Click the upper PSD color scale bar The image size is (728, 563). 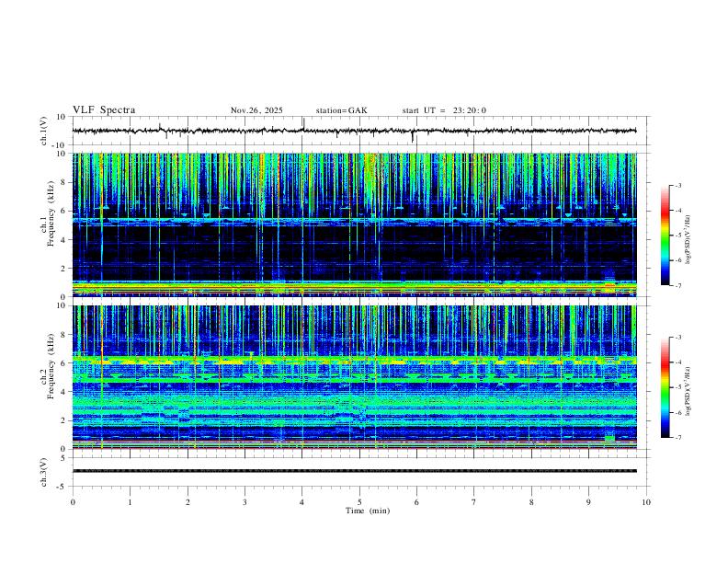click(665, 236)
